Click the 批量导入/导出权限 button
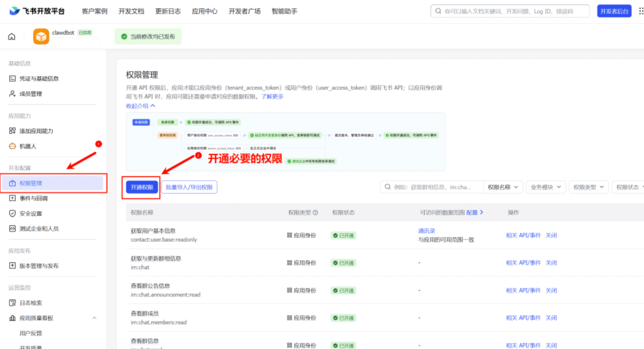 coord(189,187)
